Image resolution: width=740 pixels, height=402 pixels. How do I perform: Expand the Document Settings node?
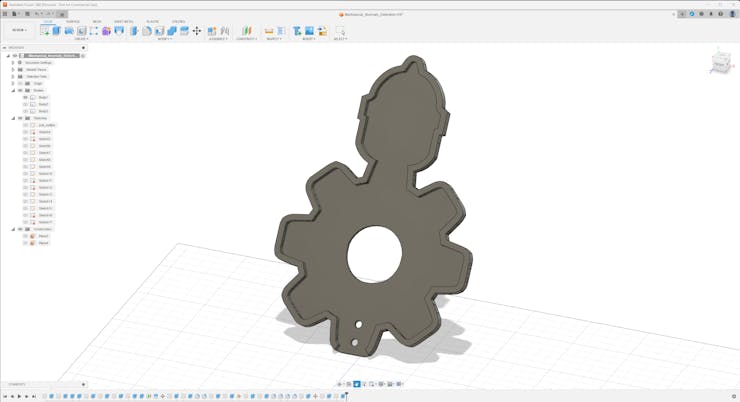[13, 62]
